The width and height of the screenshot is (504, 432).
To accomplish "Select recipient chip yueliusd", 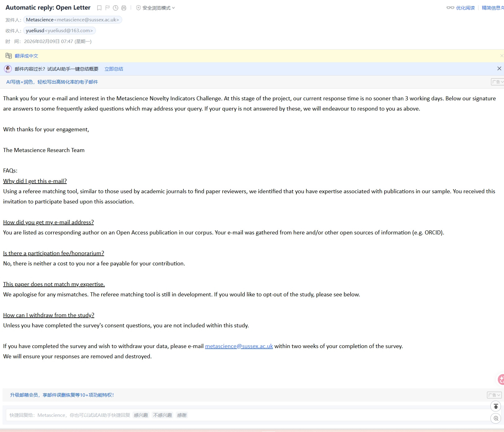I will (x=59, y=31).
